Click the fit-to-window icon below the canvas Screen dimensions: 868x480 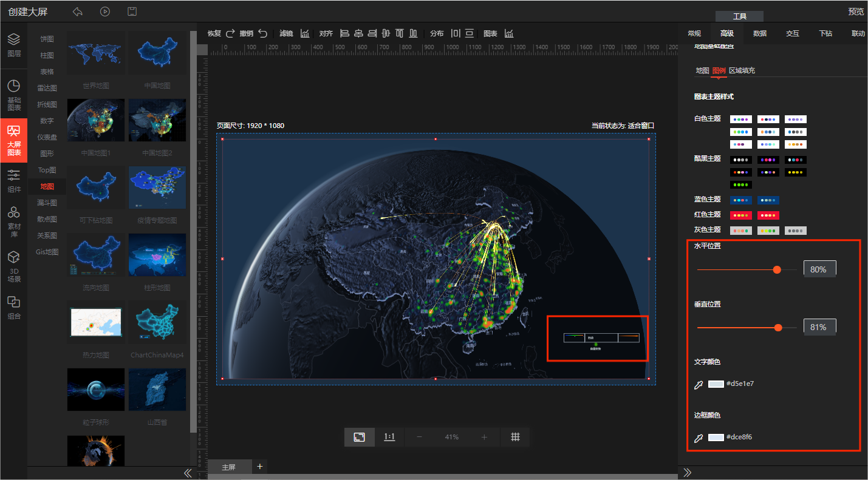click(360, 437)
